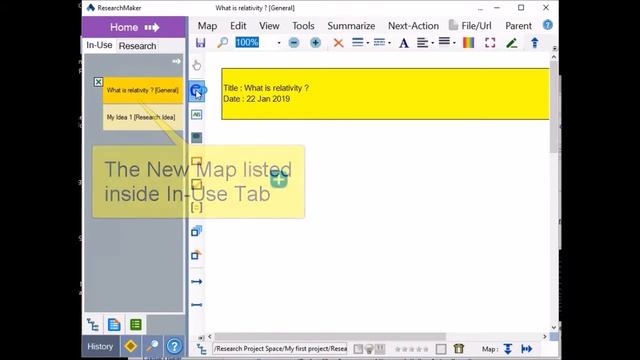Screen dimensions: 640x360
Task: Delete selection with the orange X icon
Action: (338, 42)
